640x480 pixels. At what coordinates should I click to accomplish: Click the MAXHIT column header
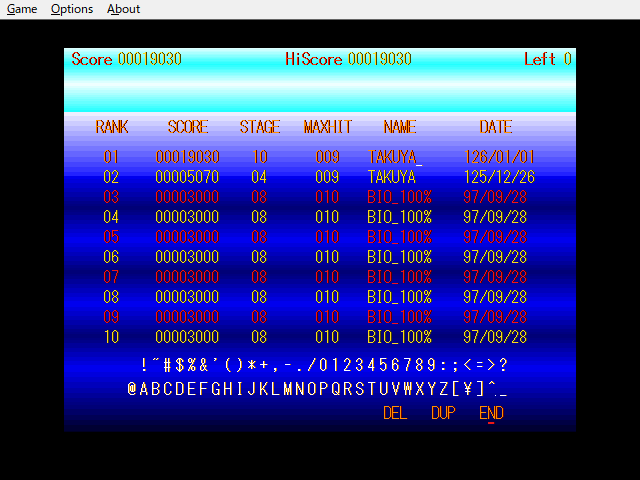coord(324,127)
